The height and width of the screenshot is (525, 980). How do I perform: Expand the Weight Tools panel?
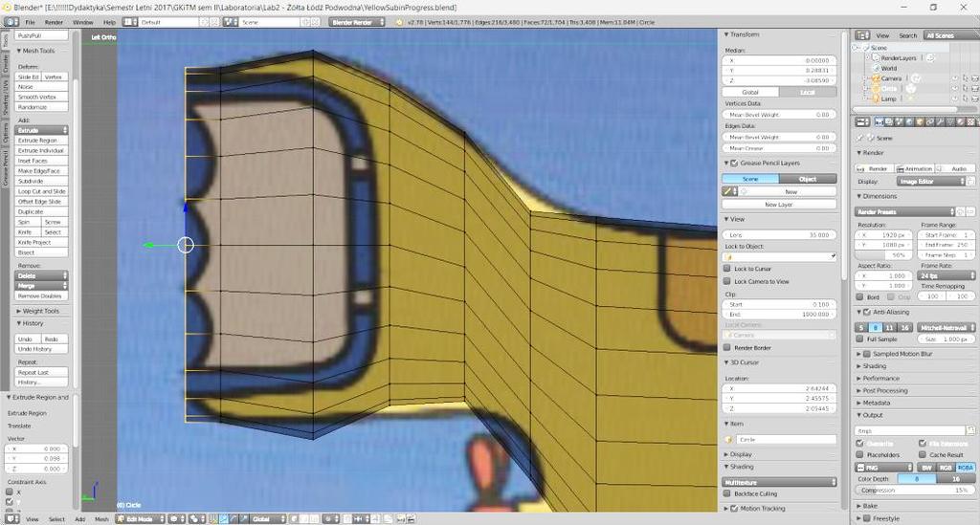coord(37,311)
